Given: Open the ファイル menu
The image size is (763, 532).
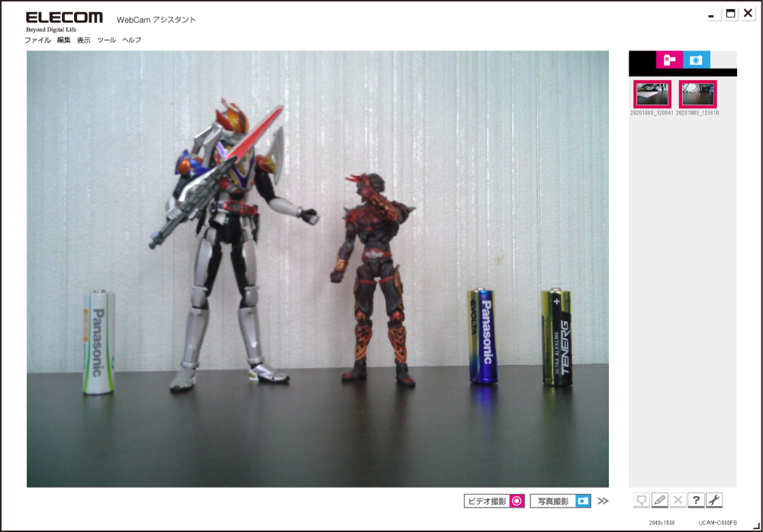Looking at the screenshot, I should point(37,40).
